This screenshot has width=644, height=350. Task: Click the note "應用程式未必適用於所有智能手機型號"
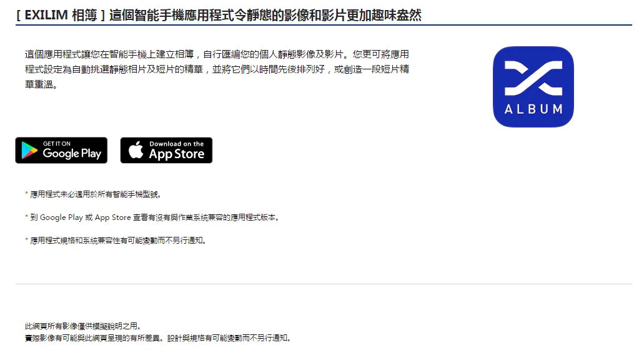pos(93,194)
